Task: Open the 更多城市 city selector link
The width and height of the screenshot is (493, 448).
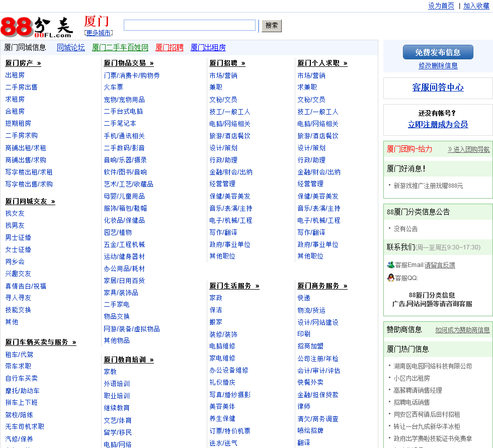Action: [x=99, y=33]
